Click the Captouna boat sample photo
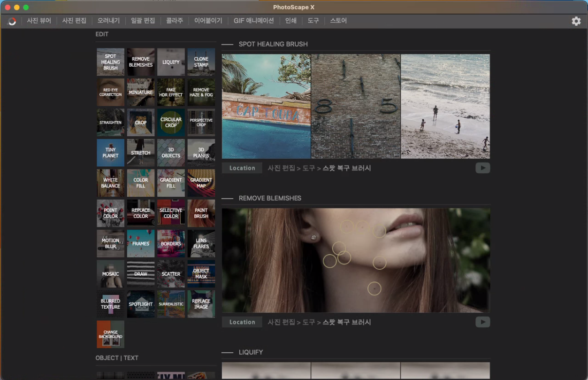Viewport: 588px width, 380px height. pyautogui.click(x=266, y=106)
